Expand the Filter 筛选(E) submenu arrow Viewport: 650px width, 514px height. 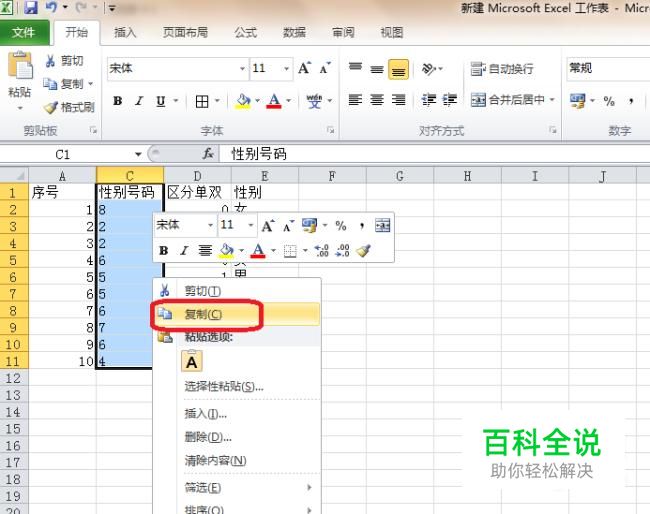[309, 487]
